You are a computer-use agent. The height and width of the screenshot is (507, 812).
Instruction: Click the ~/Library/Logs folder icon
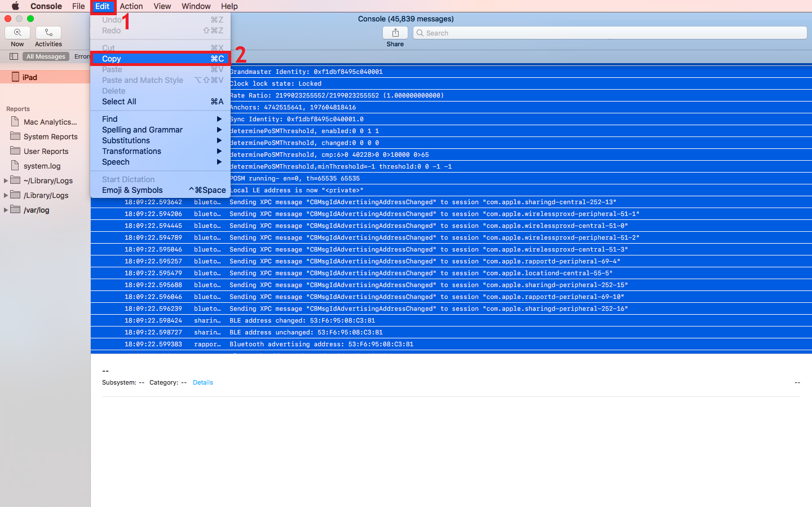pyautogui.click(x=15, y=180)
